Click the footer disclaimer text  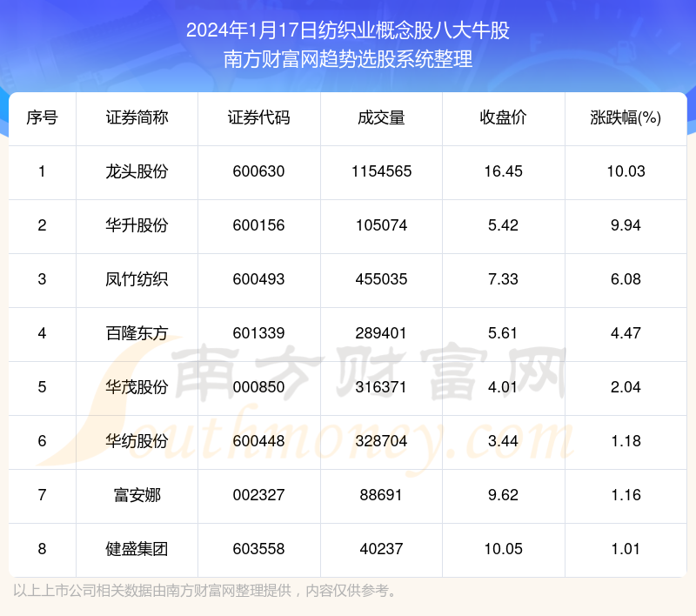coord(206,592)
